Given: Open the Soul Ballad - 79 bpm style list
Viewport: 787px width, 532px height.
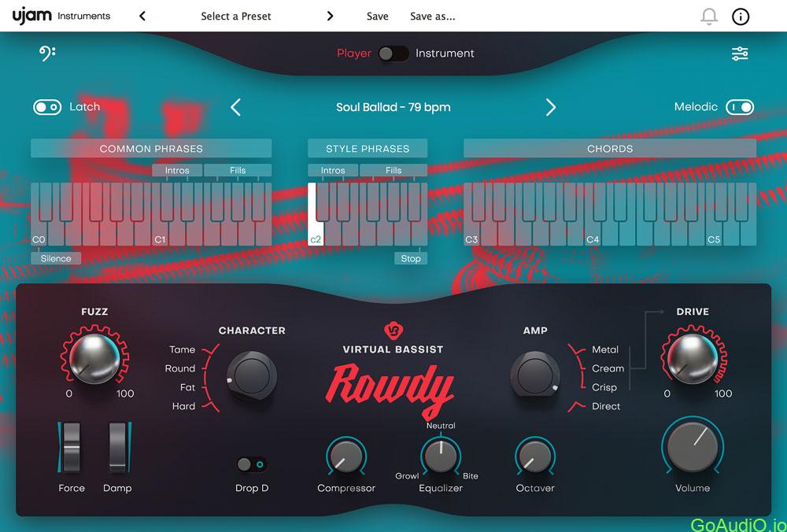Looking at the screenshot, I should point(393,107).
